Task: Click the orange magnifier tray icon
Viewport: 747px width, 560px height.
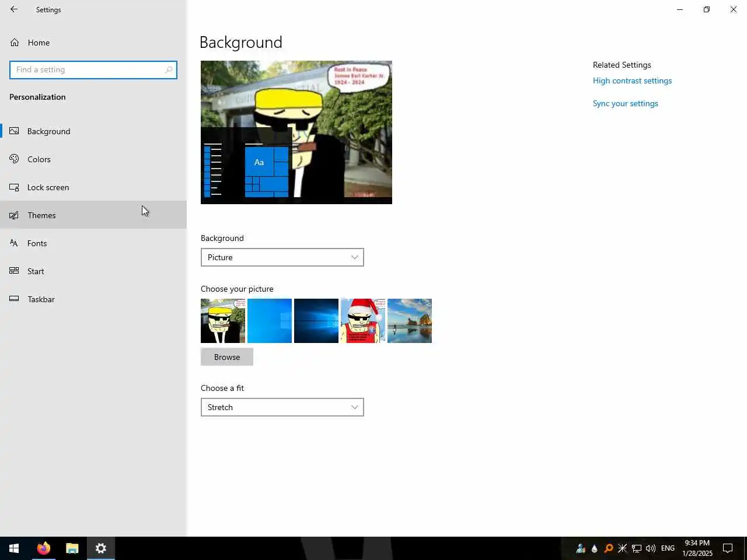Action: coord(609,548)
